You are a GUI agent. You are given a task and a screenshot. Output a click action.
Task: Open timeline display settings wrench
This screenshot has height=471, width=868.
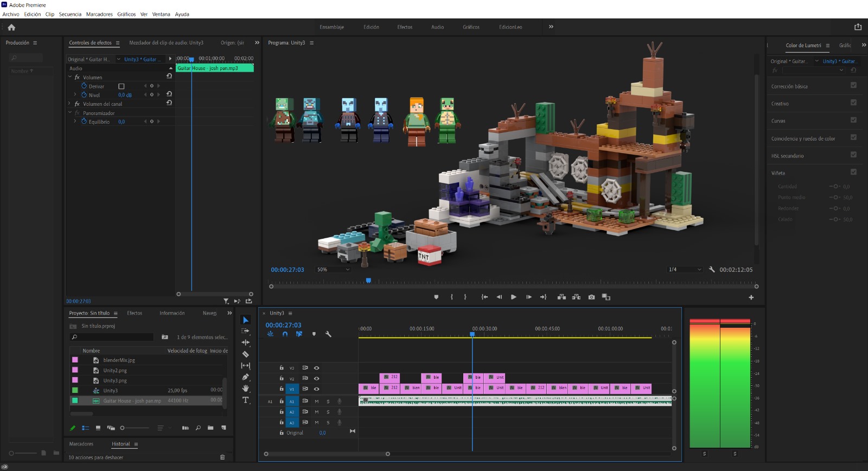coord(328,334)
